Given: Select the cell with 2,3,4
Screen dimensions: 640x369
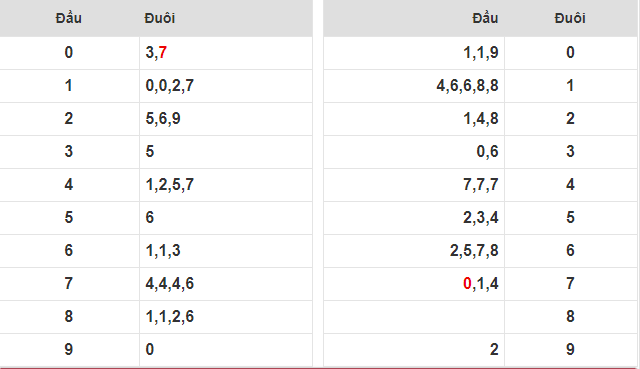Looking at the screenshot, I should click(x=414, y=218).
